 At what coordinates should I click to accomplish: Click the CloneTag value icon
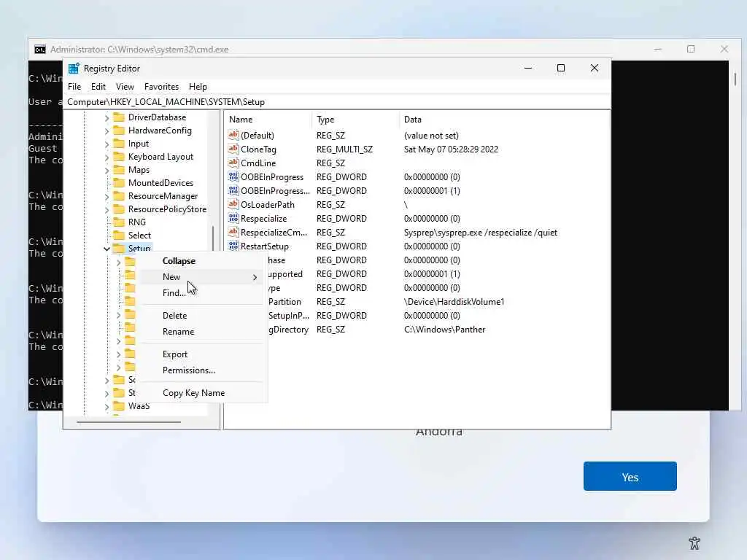pyautogui.click(x=233, y=149)
